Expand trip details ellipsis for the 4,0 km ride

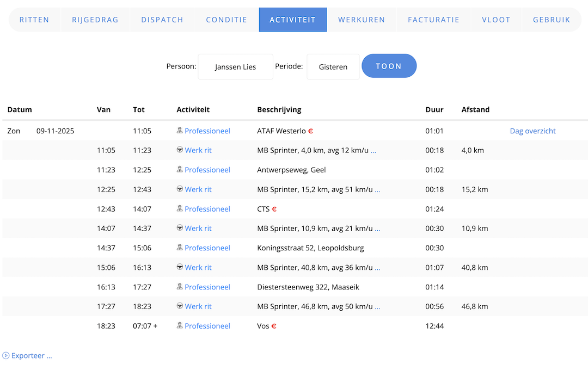[373, 150]
